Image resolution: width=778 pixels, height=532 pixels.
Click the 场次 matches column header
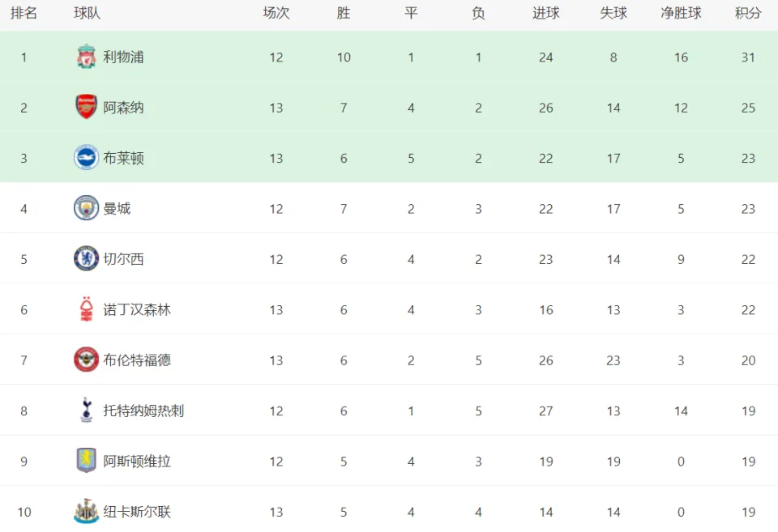(276, 13)
